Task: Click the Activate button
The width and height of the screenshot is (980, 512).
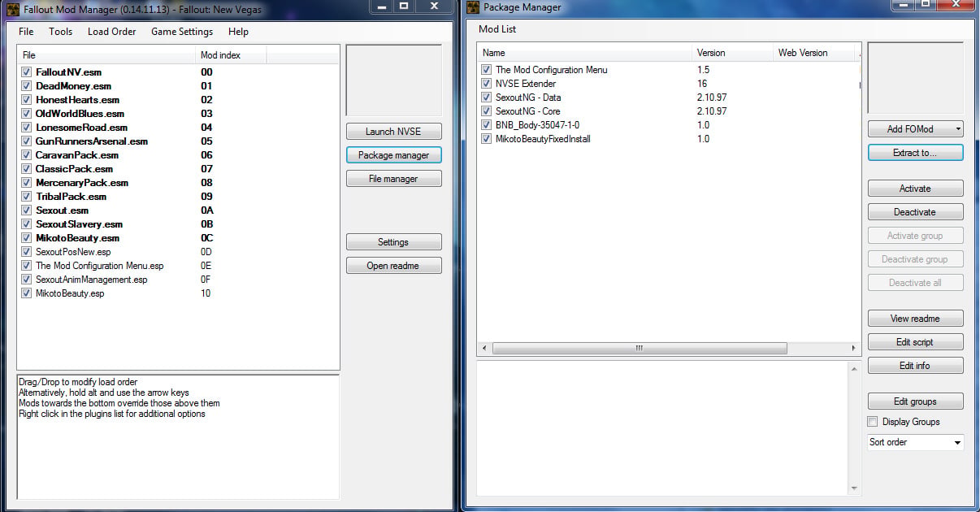Action: tap(915, 189)
